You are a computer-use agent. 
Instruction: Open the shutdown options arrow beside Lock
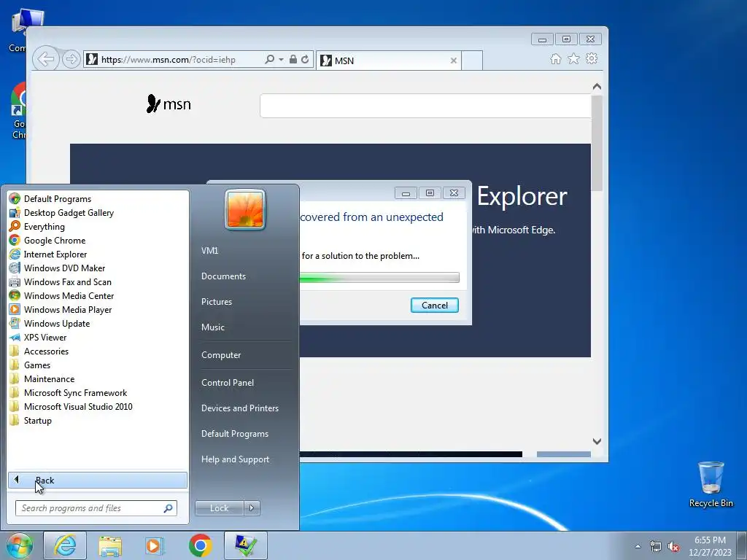point(252,508)
